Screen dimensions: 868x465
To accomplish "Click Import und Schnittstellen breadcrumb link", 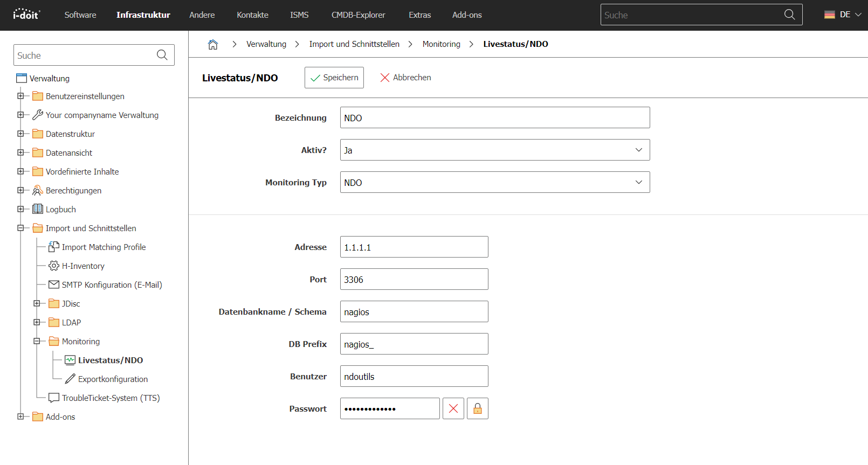I will pyautogui.click(x=354, y=44).
